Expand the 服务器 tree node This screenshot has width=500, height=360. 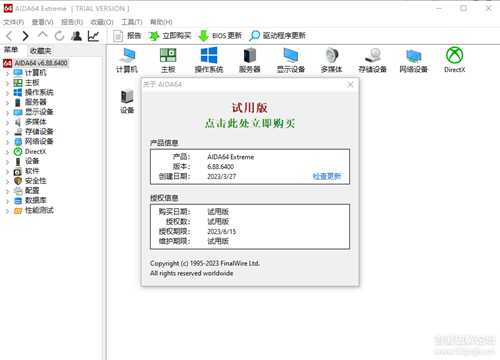click(x=7, y=102)
